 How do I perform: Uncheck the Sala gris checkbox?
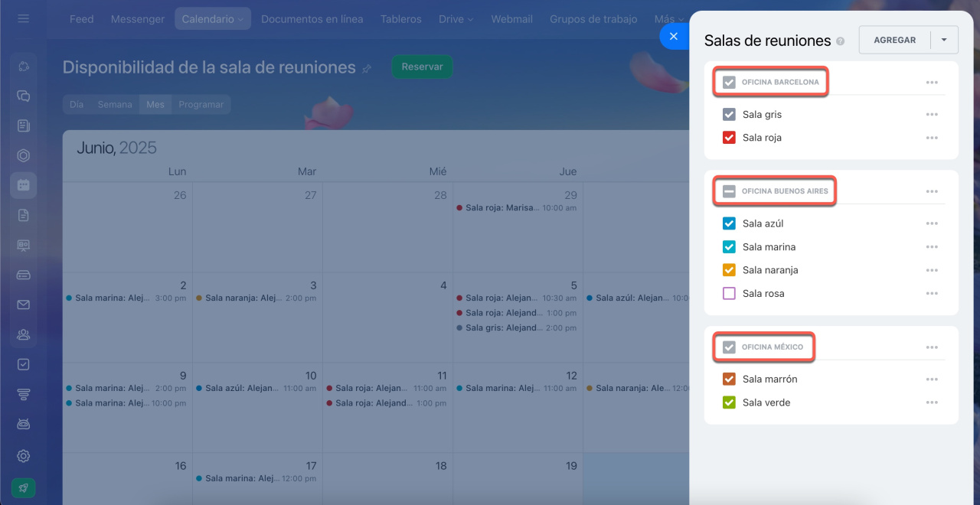click(729, 114)
